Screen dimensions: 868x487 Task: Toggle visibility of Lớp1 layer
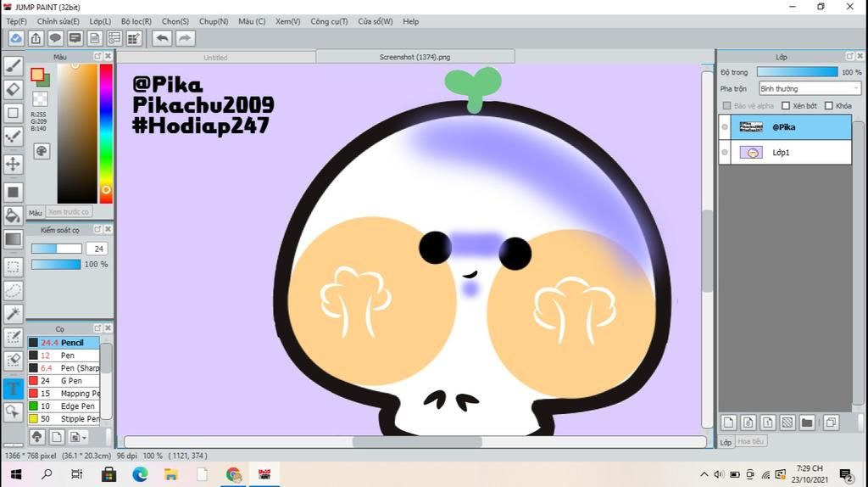[x=725, y=153]
